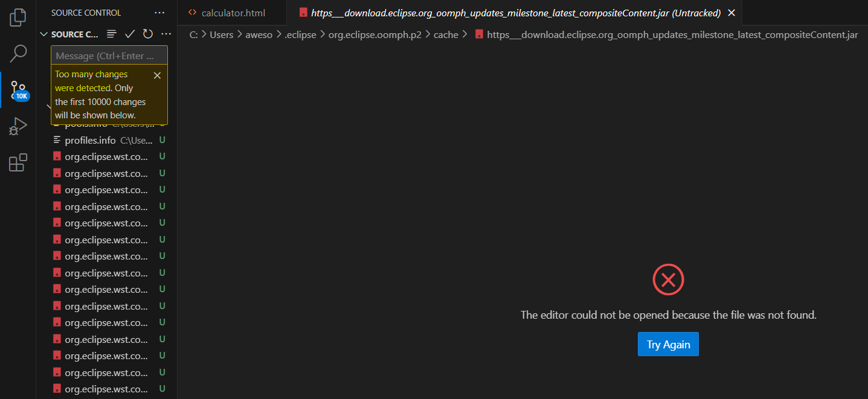Open the Extensions view
The height and width of the screenshot is (399, 868).
18,163
